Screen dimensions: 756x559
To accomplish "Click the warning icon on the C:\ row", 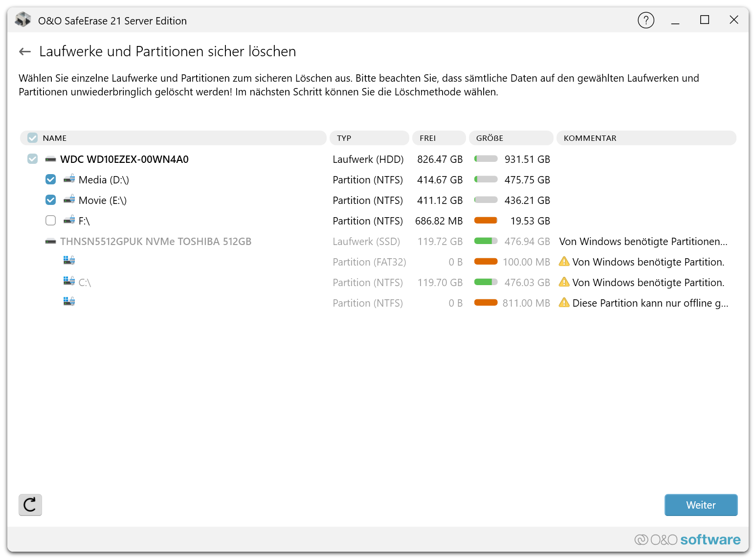I will [x=564, y=282].
